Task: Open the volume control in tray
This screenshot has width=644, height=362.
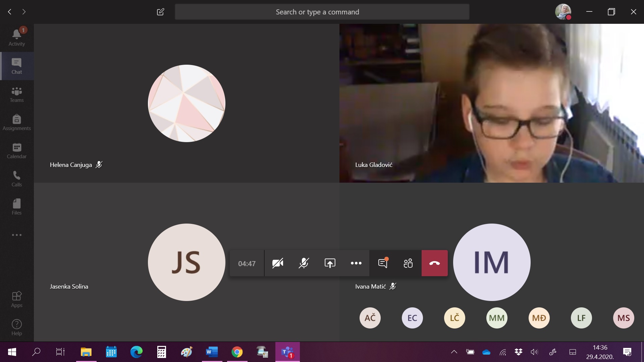Action: 534,352
